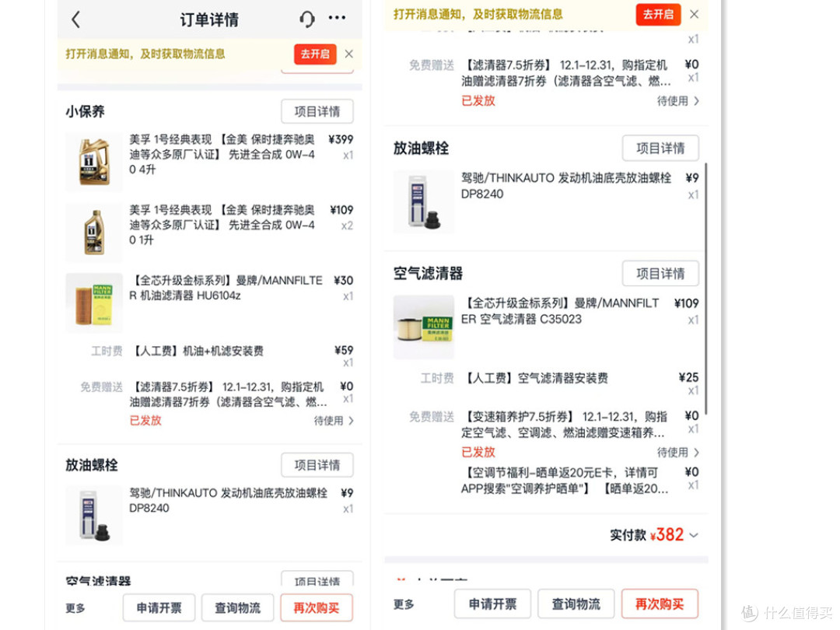
Task: Click the ¥399 price of 4升 oil
Action: coord(341,140)
